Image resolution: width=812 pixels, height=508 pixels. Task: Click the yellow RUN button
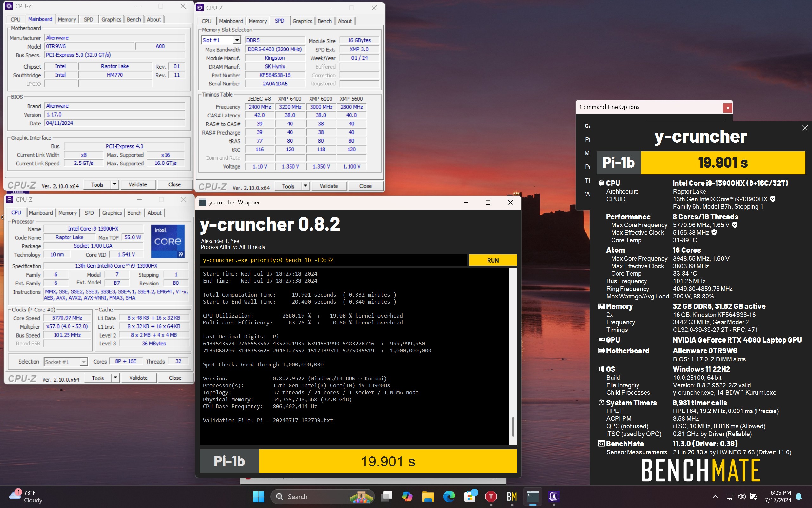click(493, 260)
